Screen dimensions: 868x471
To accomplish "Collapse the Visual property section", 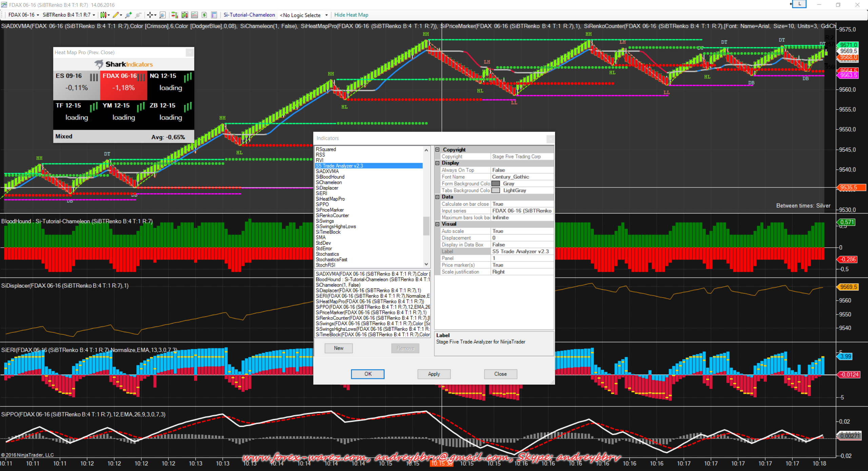I will 437,224.
